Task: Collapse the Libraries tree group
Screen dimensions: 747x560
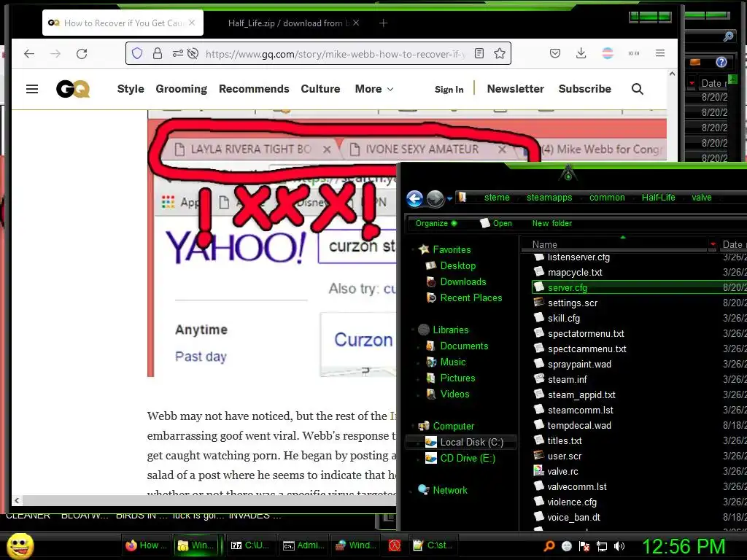Action: tap(412, 330)
